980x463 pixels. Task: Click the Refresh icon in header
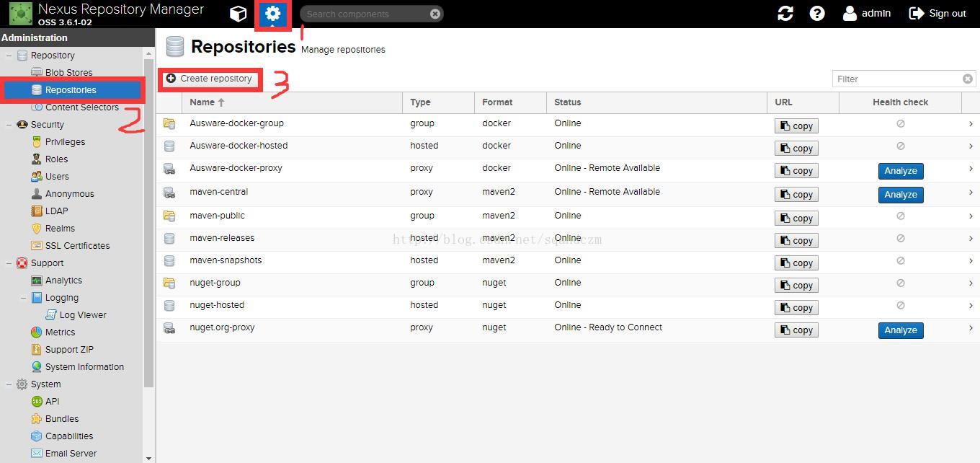[x=785, y=14]
